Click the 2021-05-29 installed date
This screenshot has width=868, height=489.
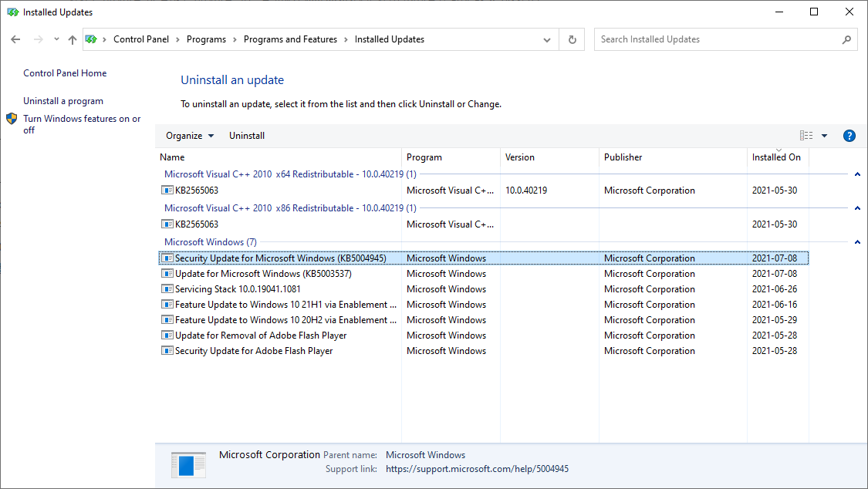[775, 320]
